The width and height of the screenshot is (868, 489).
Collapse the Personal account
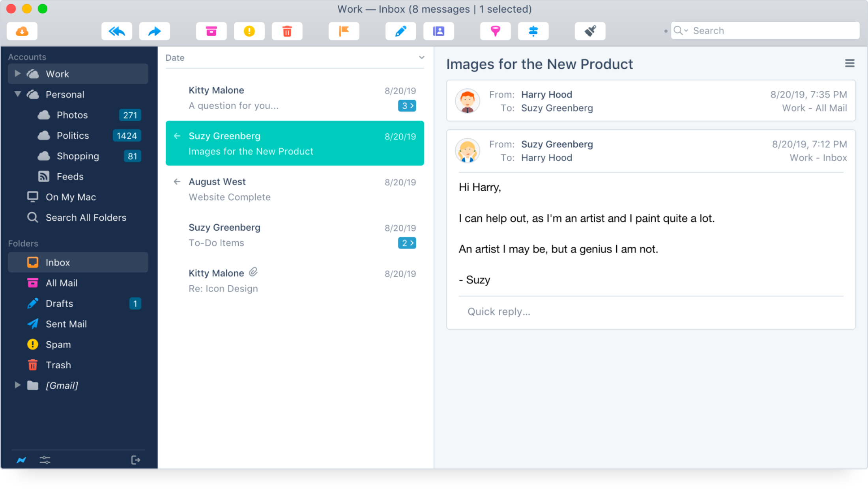(x=17, y=94)
